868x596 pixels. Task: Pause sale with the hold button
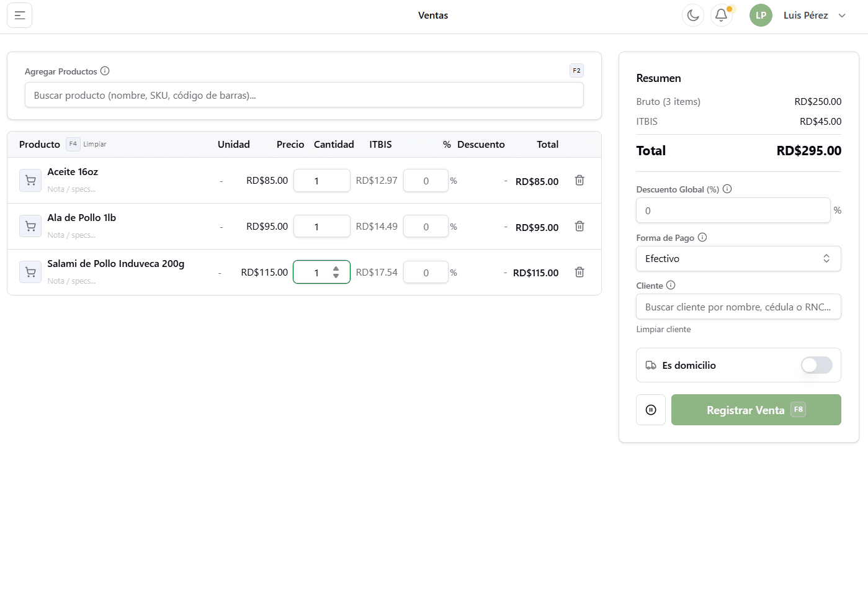pos(651,410)
